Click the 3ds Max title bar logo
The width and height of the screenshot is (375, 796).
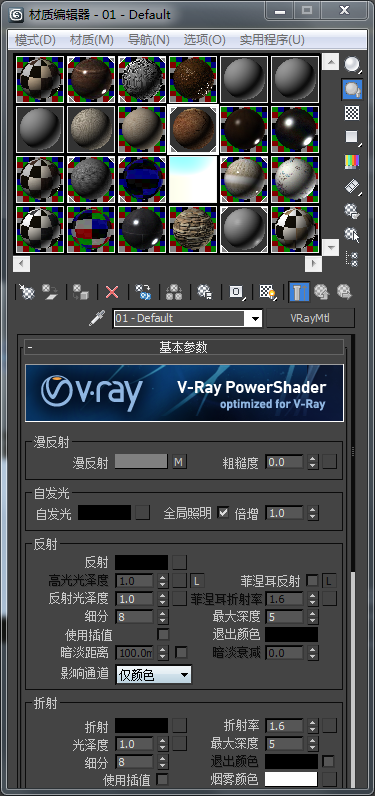point(16,14)
